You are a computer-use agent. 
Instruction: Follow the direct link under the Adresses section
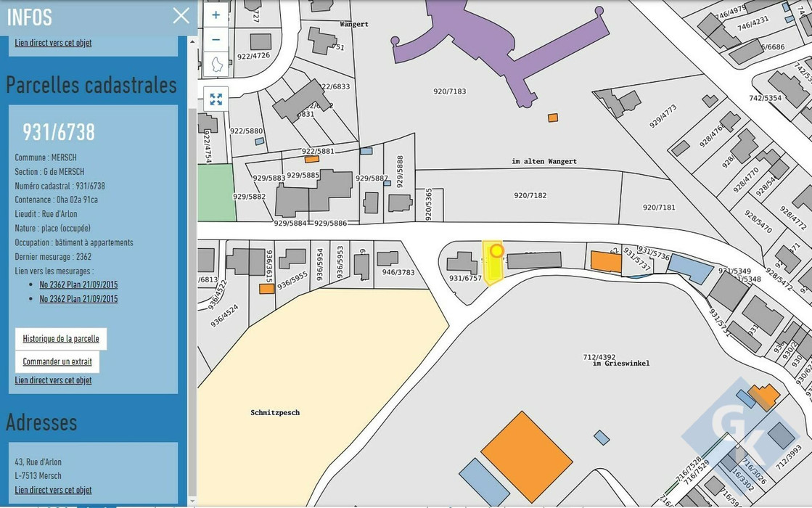(x=53, y=490)
